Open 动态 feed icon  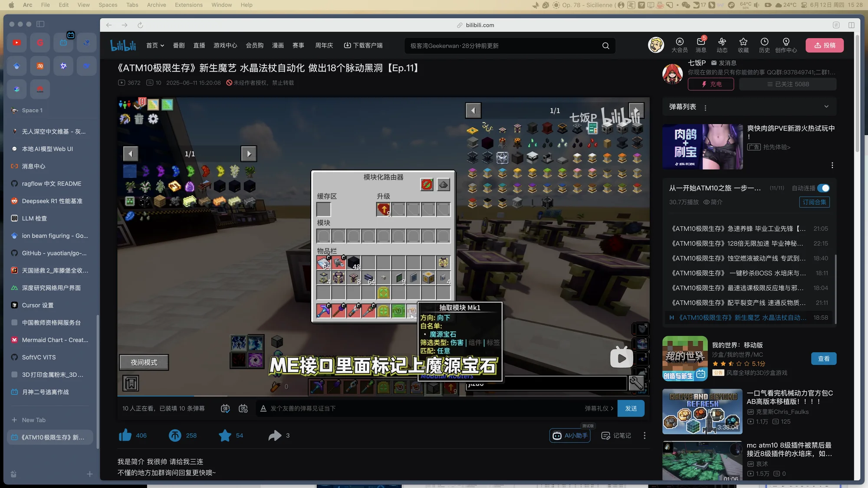coord(722,45)
